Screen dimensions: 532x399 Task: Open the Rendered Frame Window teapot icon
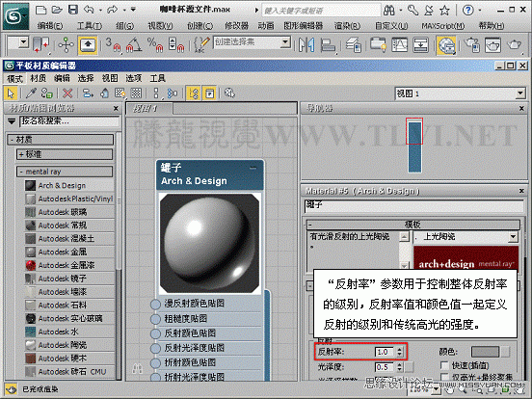[x=492, y=44]
